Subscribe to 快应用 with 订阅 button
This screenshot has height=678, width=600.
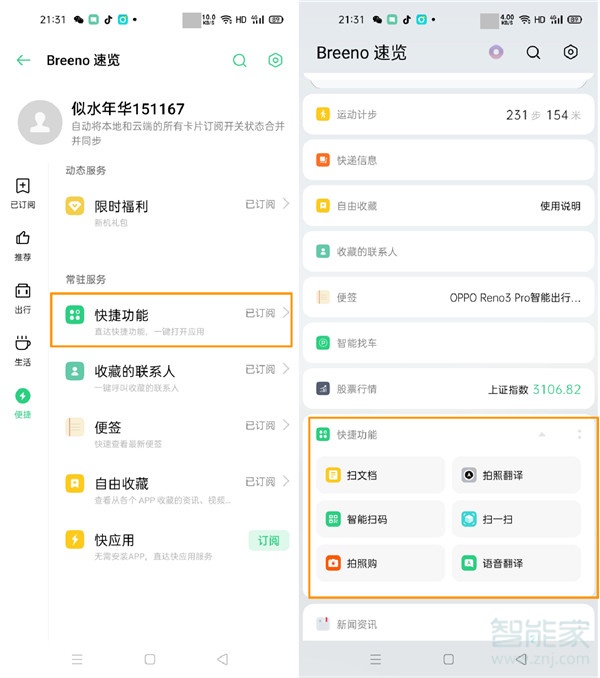click(269, 541)
